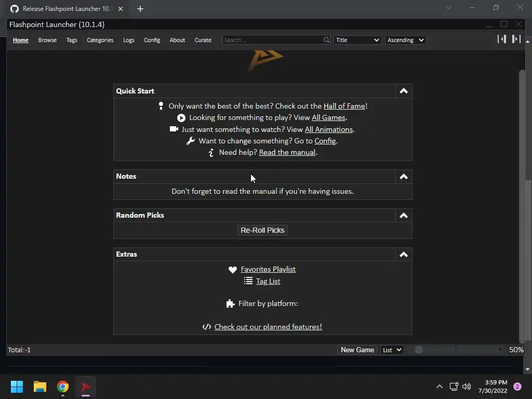
Task: Click the New Game button
Action: point(357,350)
